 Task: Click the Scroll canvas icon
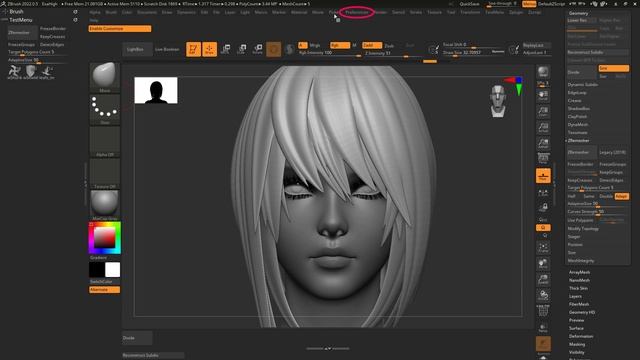pyautogui.click(x=543, y=96)
